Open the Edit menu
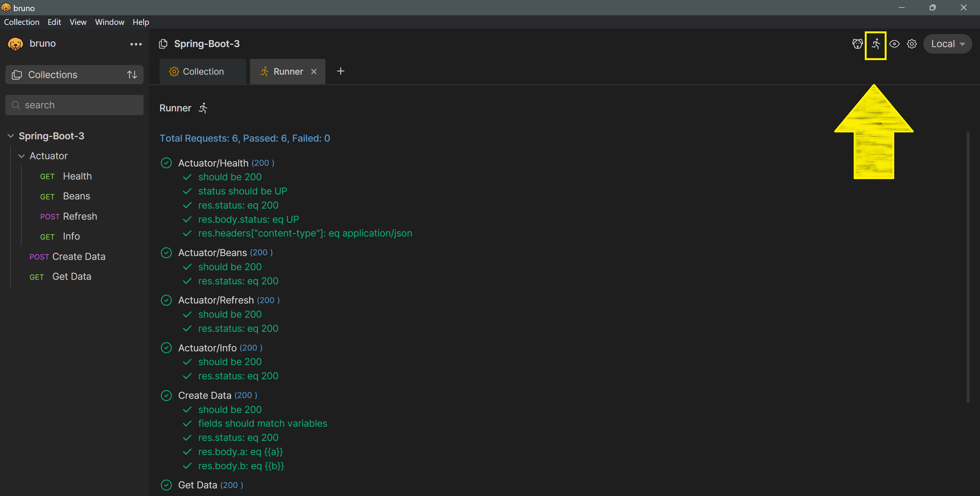The image size is (980, 496). (x=54, y=22)
